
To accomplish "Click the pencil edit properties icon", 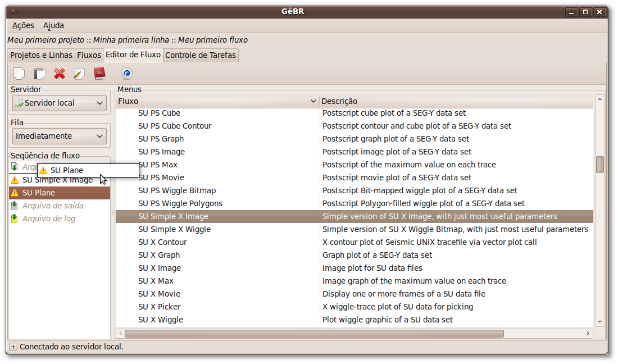I will pyautogui.click(x=79, y=74).
